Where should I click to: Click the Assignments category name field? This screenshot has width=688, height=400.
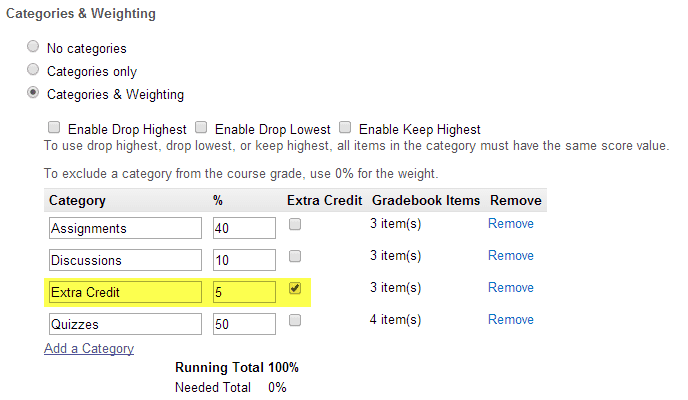coord(125,228)
